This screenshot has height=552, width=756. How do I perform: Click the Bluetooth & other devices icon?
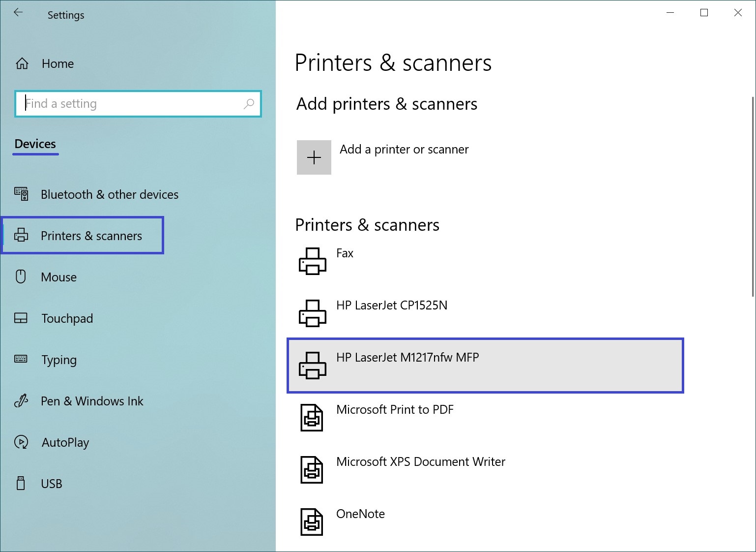point(21,194)
